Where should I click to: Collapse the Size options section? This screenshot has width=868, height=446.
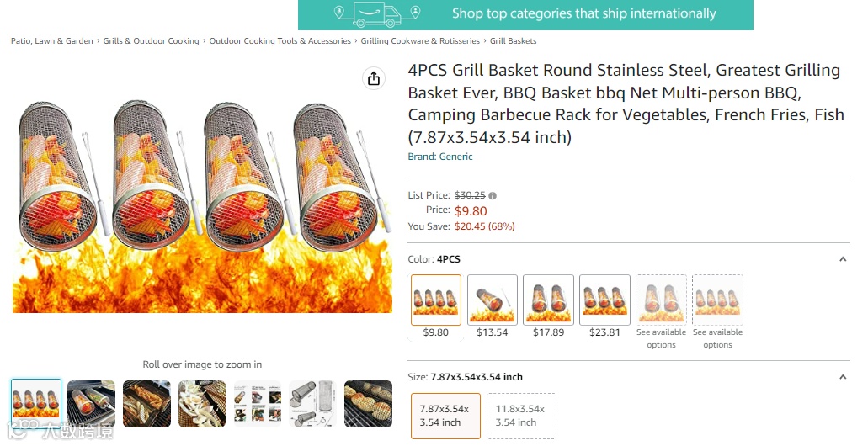(843, 377)
